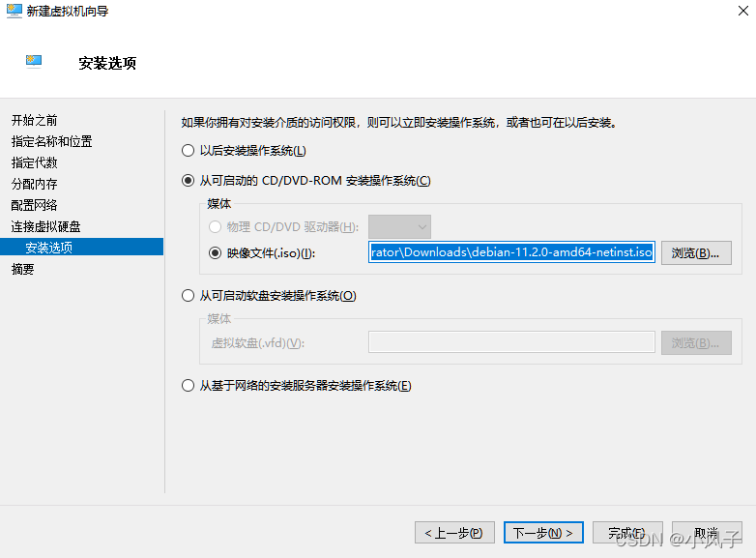The image size is (756, 558).
Task: Go to 分配内存 wizard step
Action: [x=34, y=184]
